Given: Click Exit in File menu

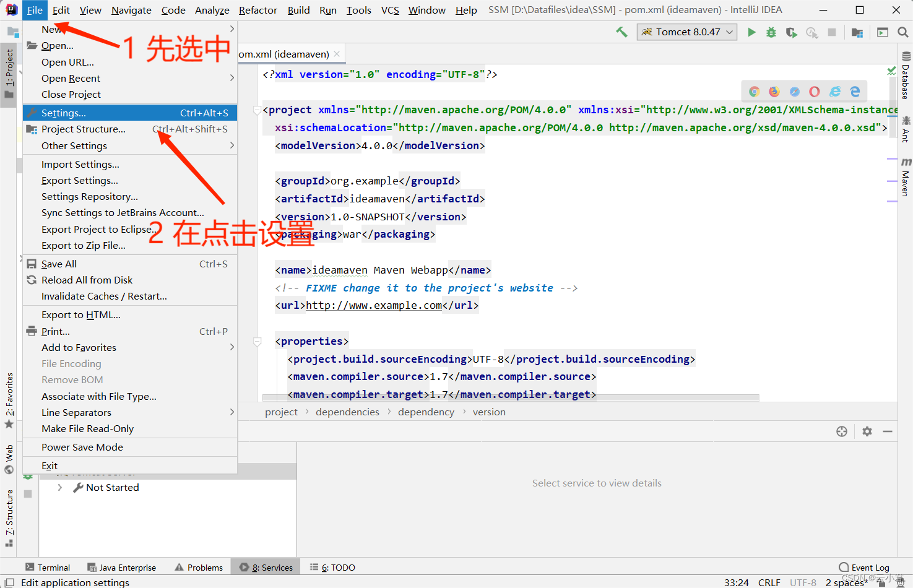Looking at the screenshot, I should point(130,465).
